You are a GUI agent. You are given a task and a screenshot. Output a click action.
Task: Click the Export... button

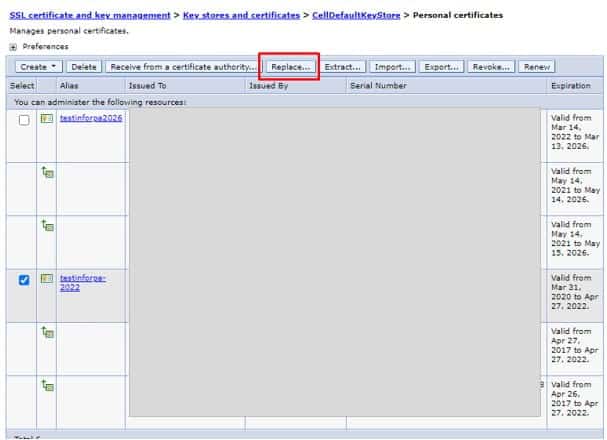[441, 67]
